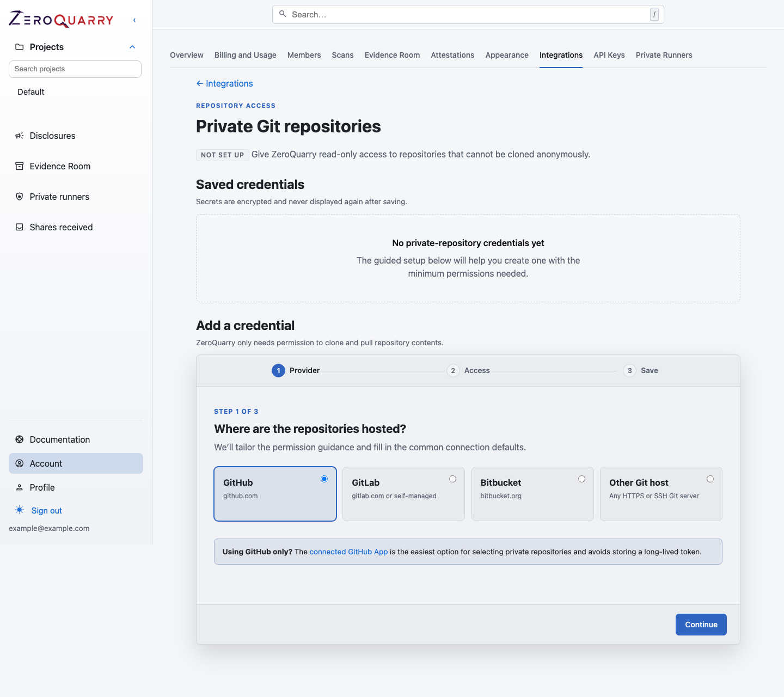This screenshot has width=784, height=697.
Task: Switch to the Appearance tab
Action: (x=507, y=55)
